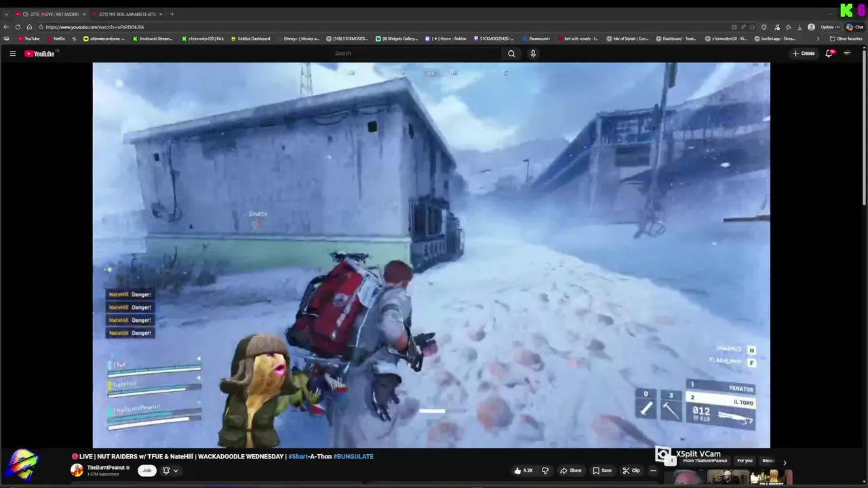This screenshot has height=488, width=868.
Task: Join TheBurntPeanut channel membership
Action: pos(146,470)
